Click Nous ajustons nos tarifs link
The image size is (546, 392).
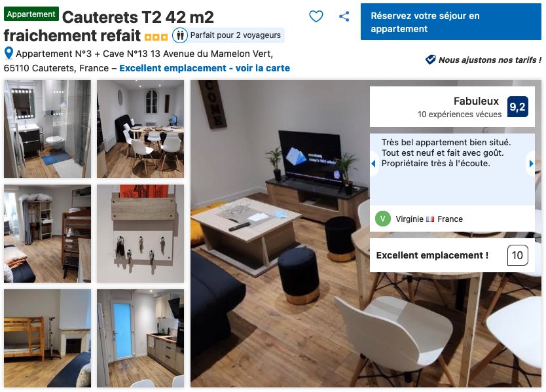tap(490, 60)
